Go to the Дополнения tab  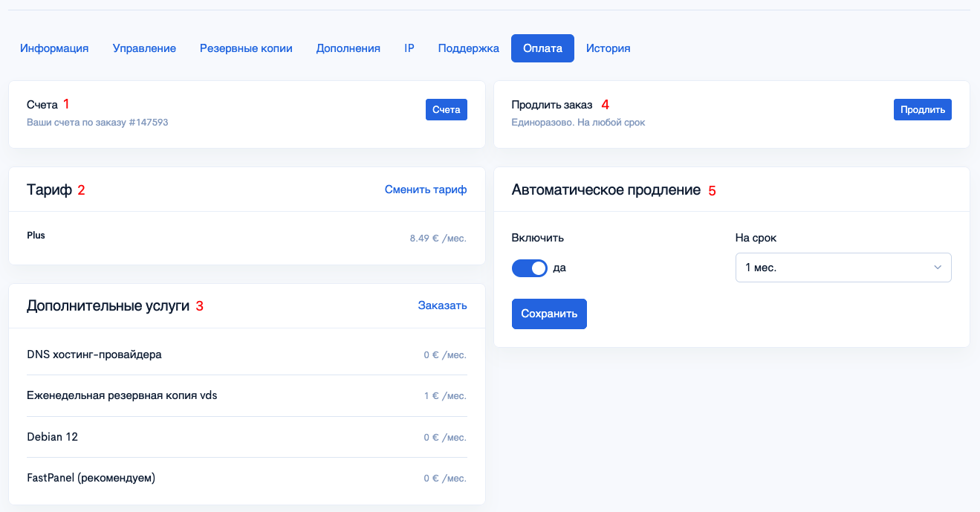[x=348, y=48]
